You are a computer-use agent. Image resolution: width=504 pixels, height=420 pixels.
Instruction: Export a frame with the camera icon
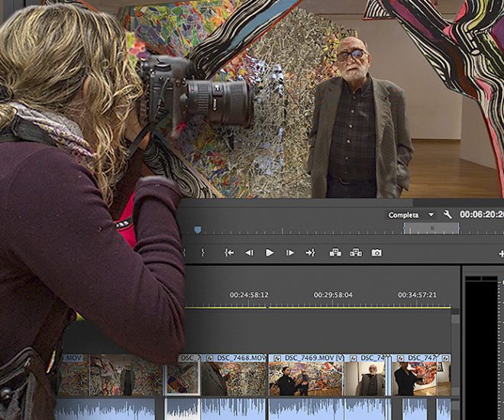click(x=376, y=253)
